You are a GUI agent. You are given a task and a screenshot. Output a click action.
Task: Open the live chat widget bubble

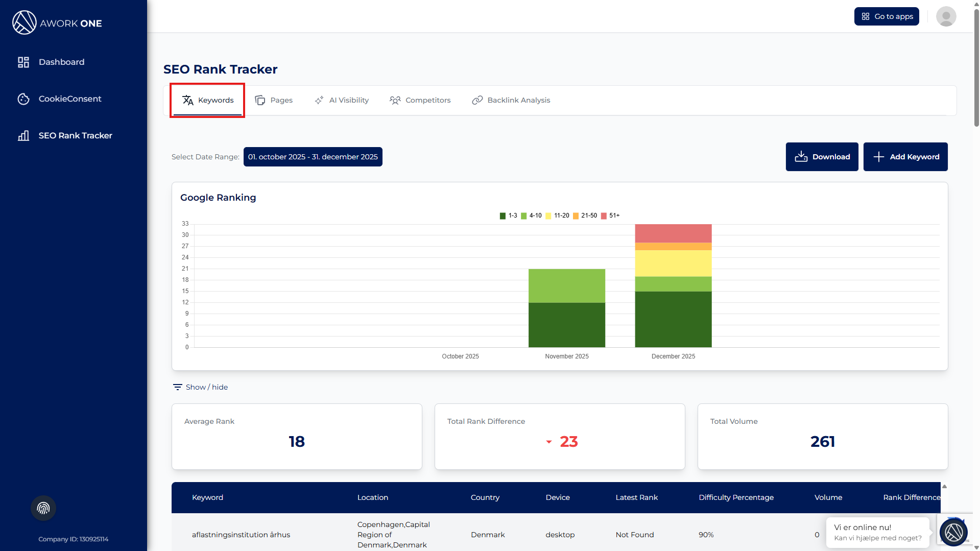click(x=953, y=532)
